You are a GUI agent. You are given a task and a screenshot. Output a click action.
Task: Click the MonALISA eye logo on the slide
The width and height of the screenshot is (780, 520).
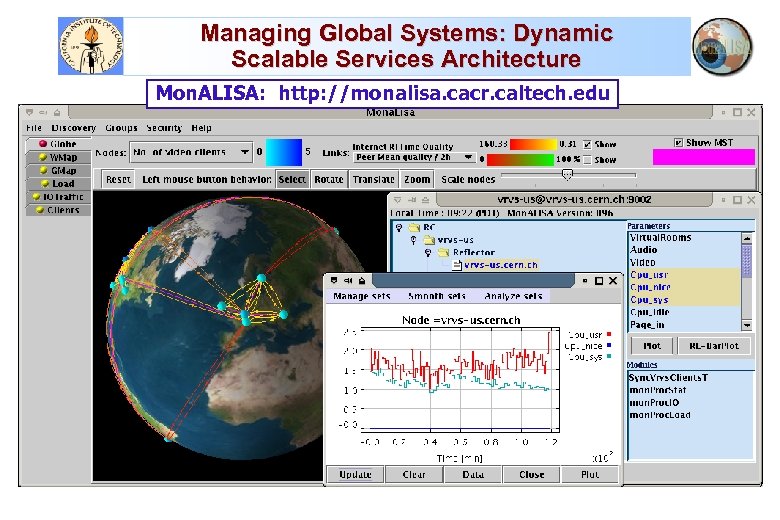click(722, 46)
